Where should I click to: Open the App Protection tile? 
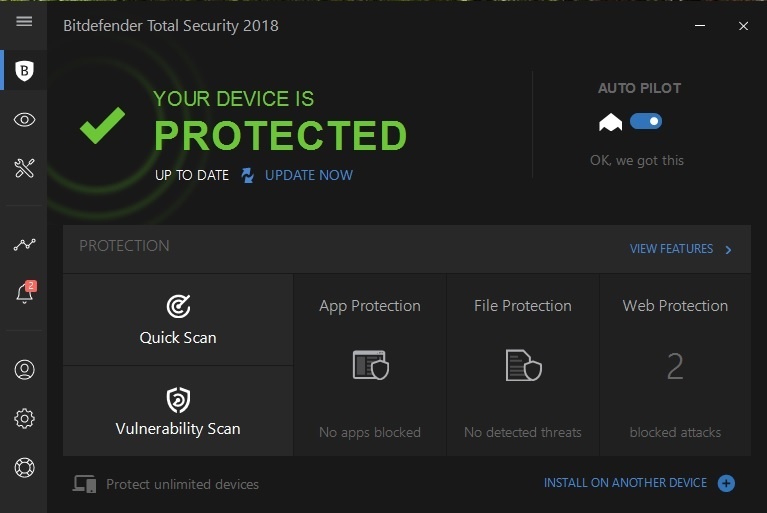[370, 365]
